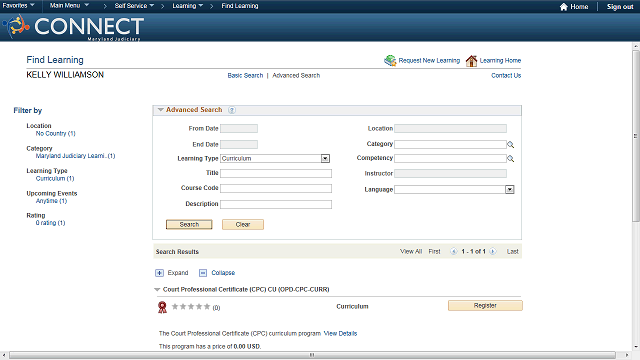This screenshot has width=640, height=360.
Task: Open Learning Home via house icon
Action: coord(471,60)
